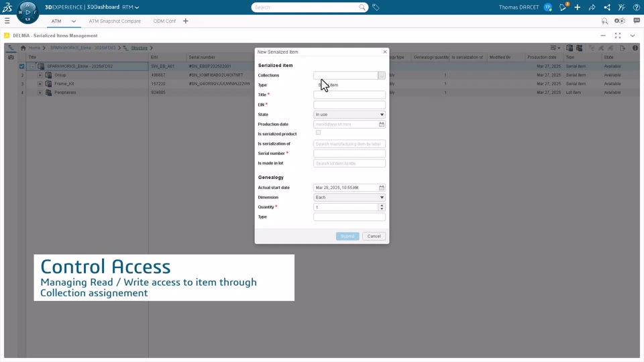
Task: Click Is serialization of search field
Action: 350,143
